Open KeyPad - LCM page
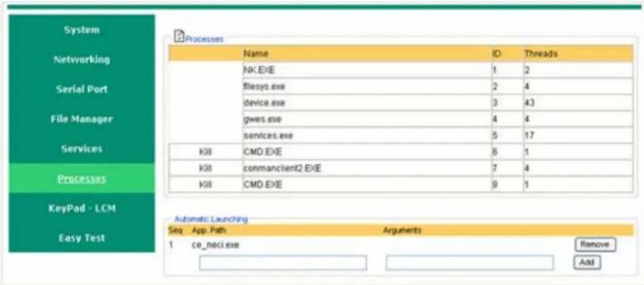Viewport: 644px width, 285px height. [82, 208]
